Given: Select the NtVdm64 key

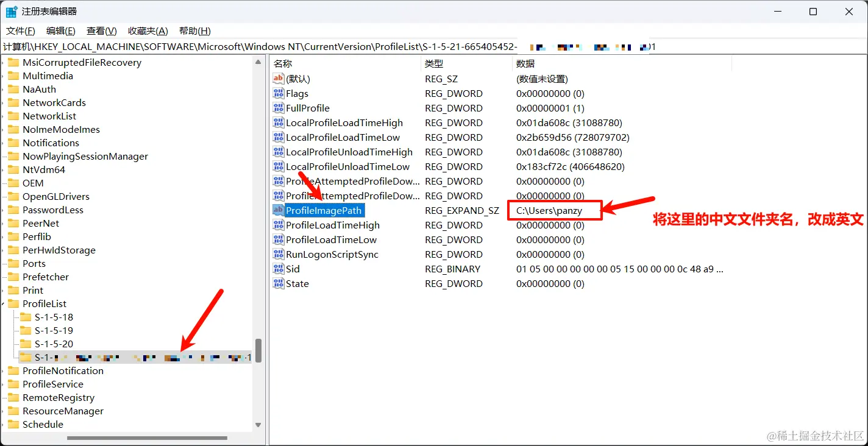Looking at the screenshot, I should coord(44,169).
